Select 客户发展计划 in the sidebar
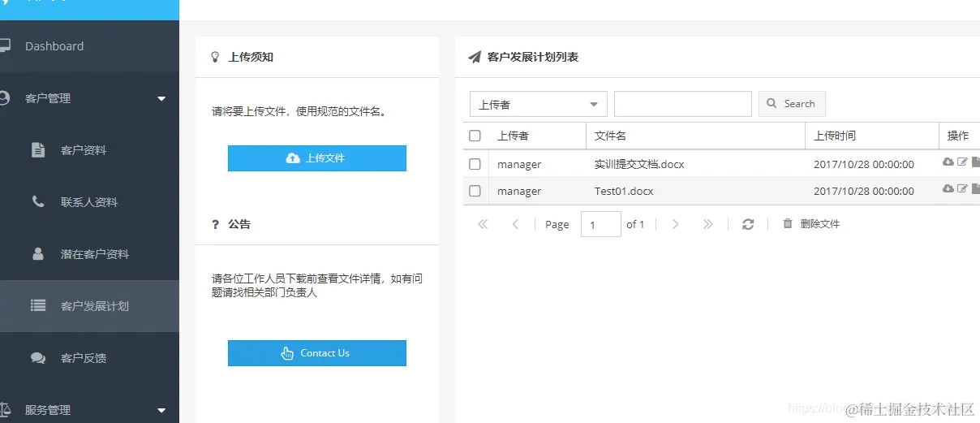This screenshot has width=980, height=423. (89, 306)
